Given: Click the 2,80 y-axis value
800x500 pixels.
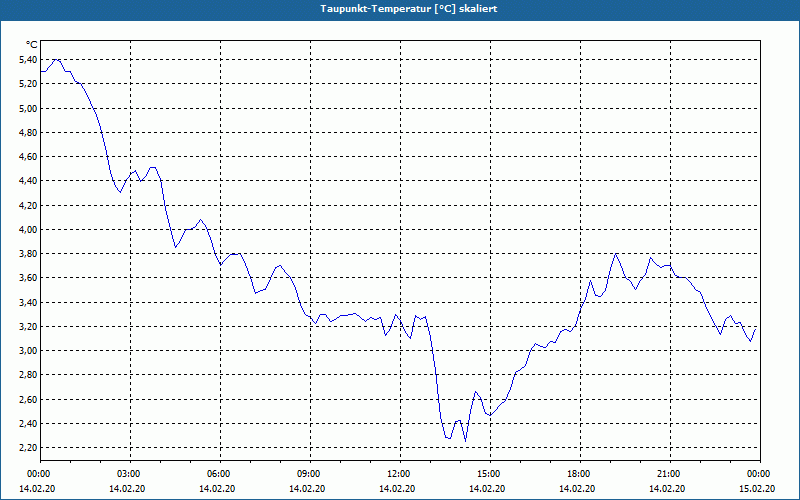Looking at the screenshot, I should click(28, 375).
